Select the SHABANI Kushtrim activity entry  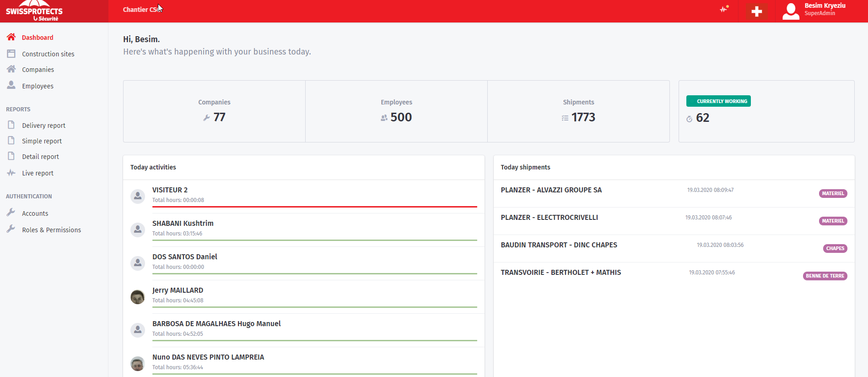(183, 224)
